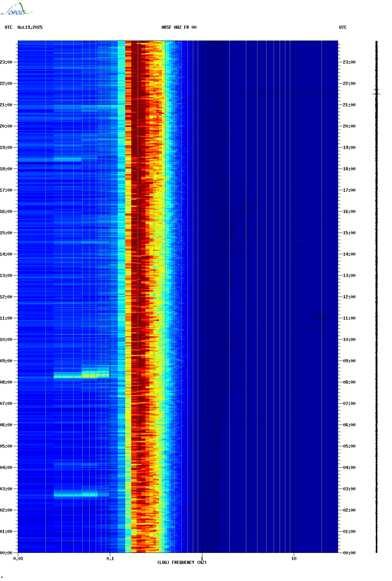The height and width of the screenshot is (581, 392).
Task: Click the station title HRSF HHZ FR 00
Action: pos(179,27)
